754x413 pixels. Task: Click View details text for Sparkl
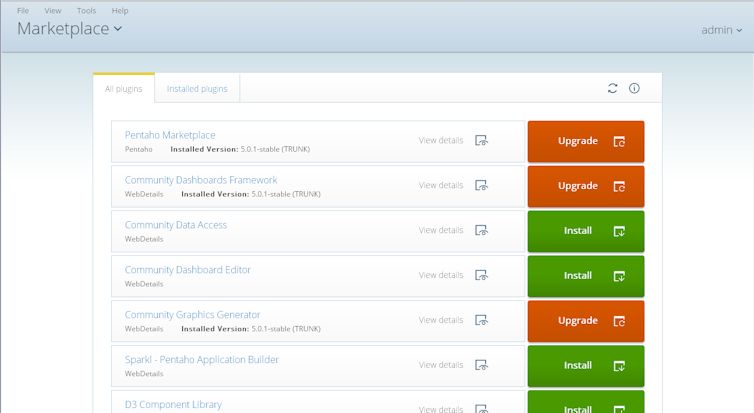pyautogui.click(x=441, y=365)
